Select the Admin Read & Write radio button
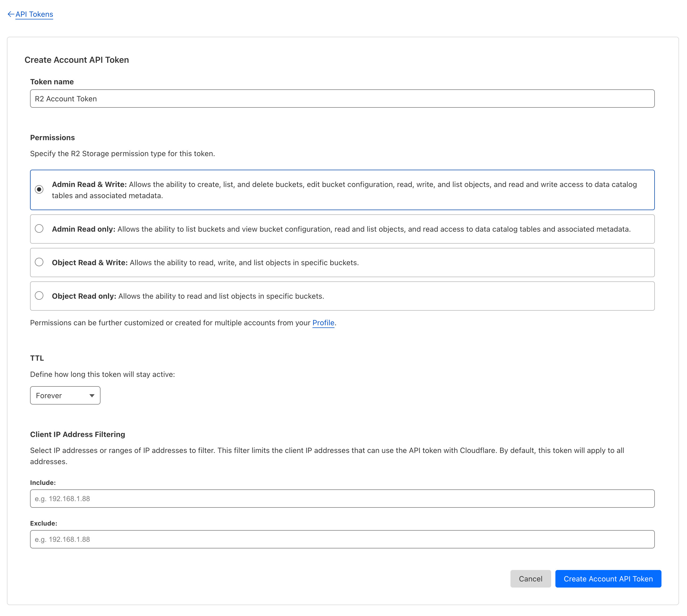Viewport: 687px width, 616px height. click(39, 190)
